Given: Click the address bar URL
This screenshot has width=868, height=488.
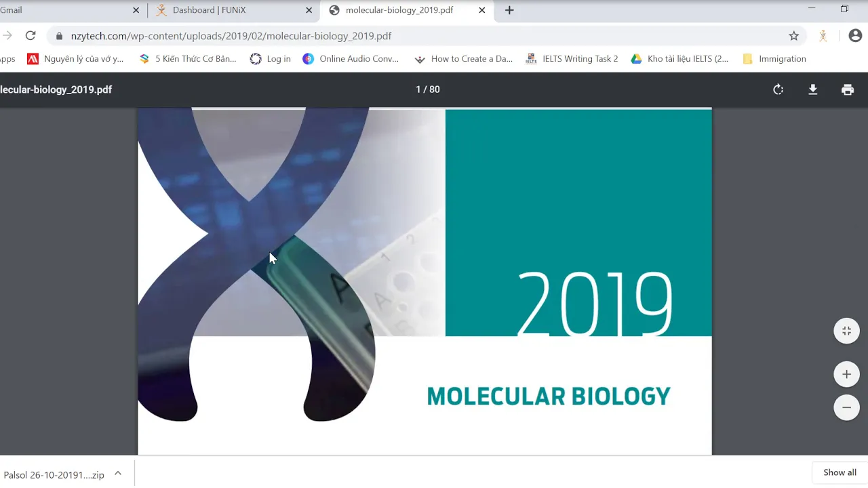Looking at the screenshot, I should [x=231, y=36].
